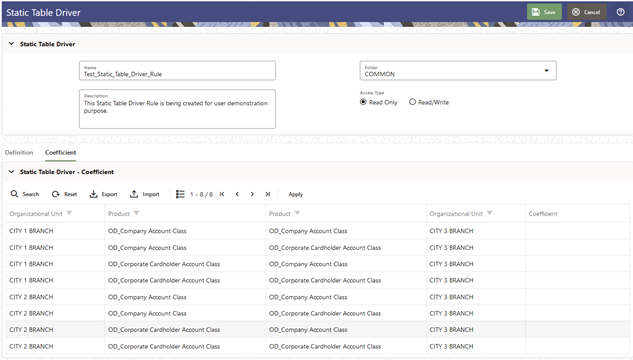Go to the next page arrow
Image resolution: width=633 pixels, height=360 pixels.
[x=252, y=194]
